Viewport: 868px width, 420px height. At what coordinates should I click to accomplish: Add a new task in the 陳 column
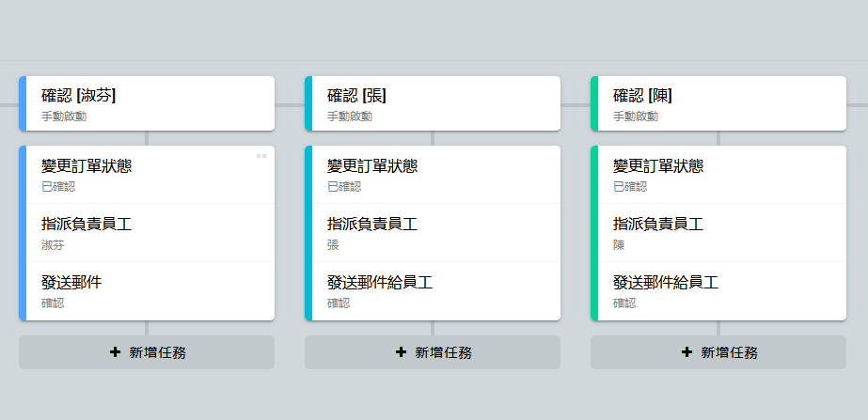718,352
